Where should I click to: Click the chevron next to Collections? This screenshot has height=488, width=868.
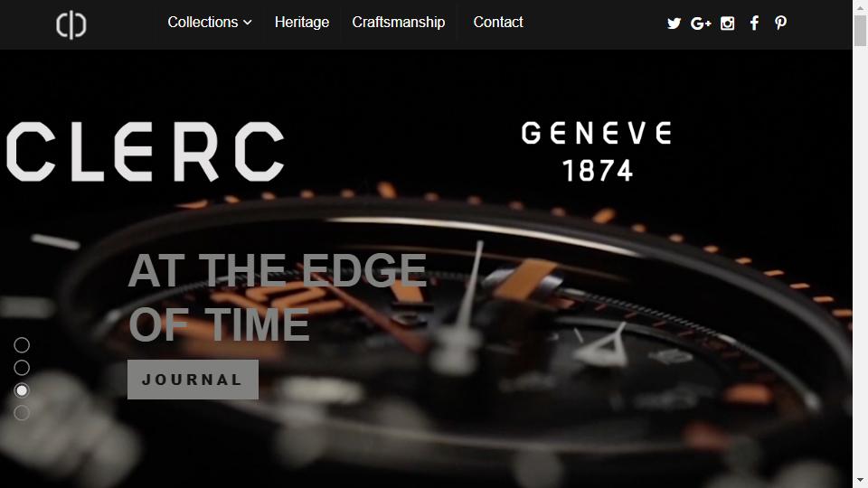coord(248,23)
